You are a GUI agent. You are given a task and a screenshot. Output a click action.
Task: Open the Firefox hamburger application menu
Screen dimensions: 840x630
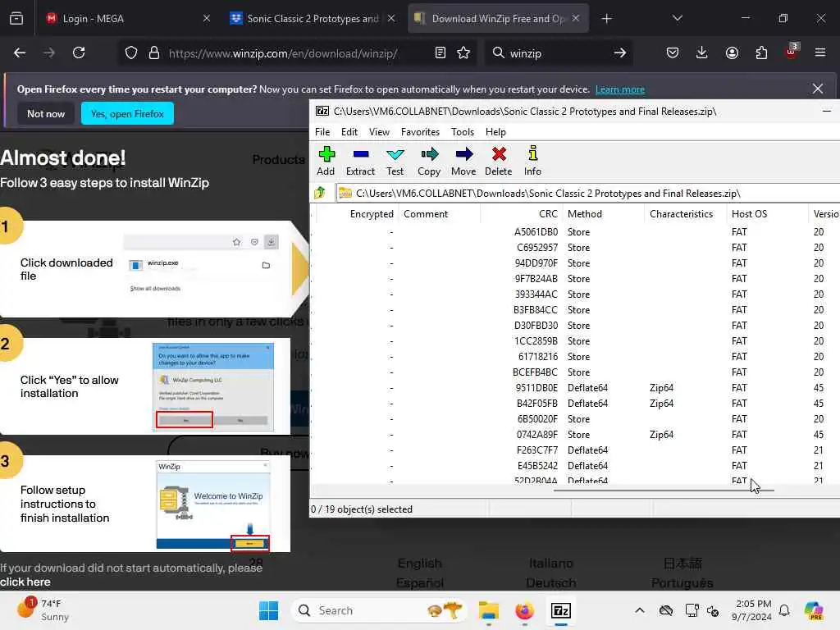pyautogui.click(x=819, y=52)
